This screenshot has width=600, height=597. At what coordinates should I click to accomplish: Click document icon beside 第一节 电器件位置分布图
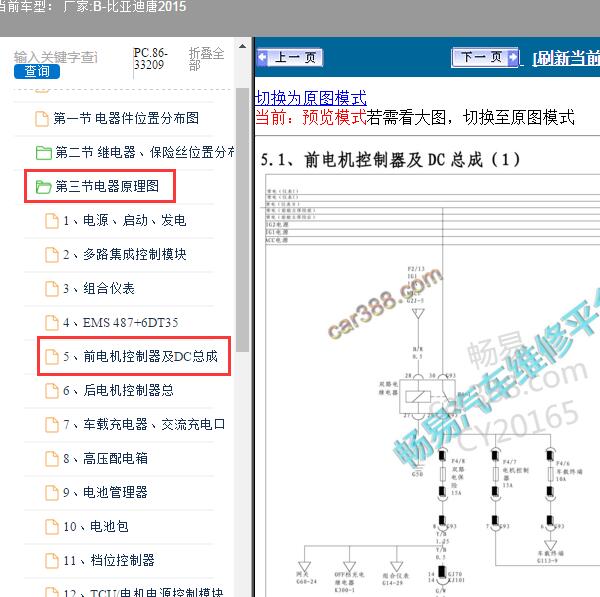click(x=42, y=119)
